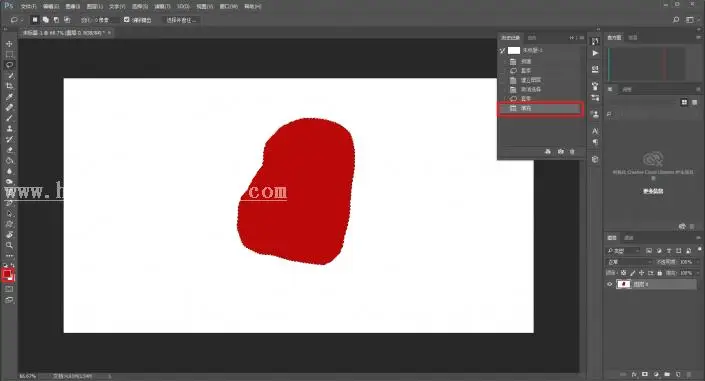Add layer style fx in Layers panel
Viewport: 705px width, 381px height.
[x=634, y=374]
